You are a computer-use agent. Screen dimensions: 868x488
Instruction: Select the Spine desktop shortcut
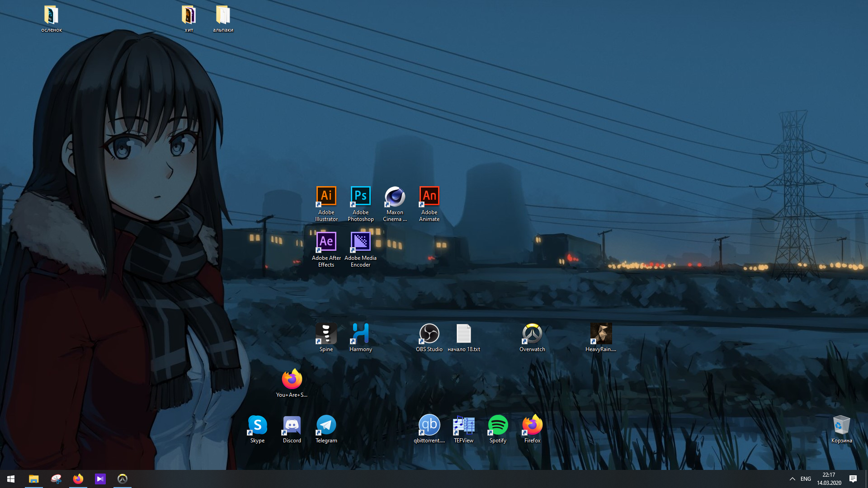tap(326, 338)
